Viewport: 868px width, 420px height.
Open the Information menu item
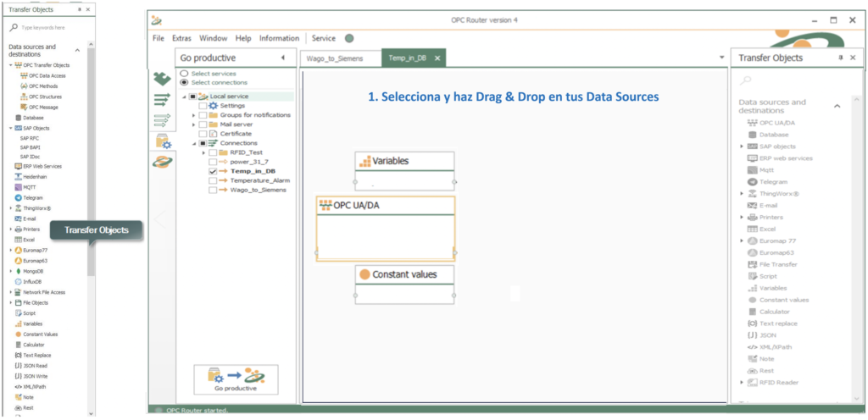(279, 38)
